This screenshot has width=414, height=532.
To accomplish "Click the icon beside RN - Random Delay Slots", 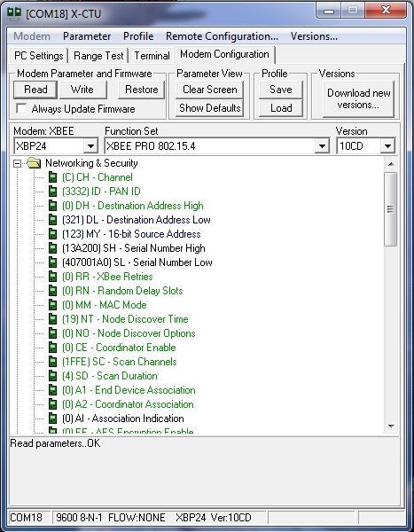I will (x=52, y=291).
